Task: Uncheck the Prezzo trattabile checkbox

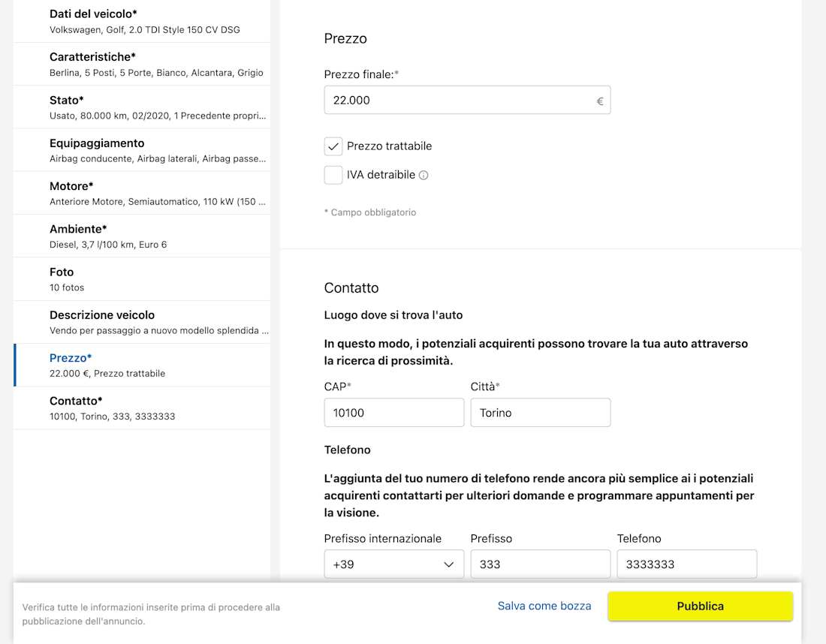Action: [x=333, y=146]
